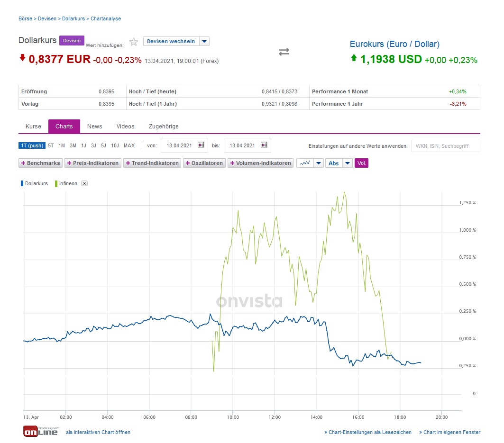Open the Eurokurs (Euro / Dollar) link

394,44
